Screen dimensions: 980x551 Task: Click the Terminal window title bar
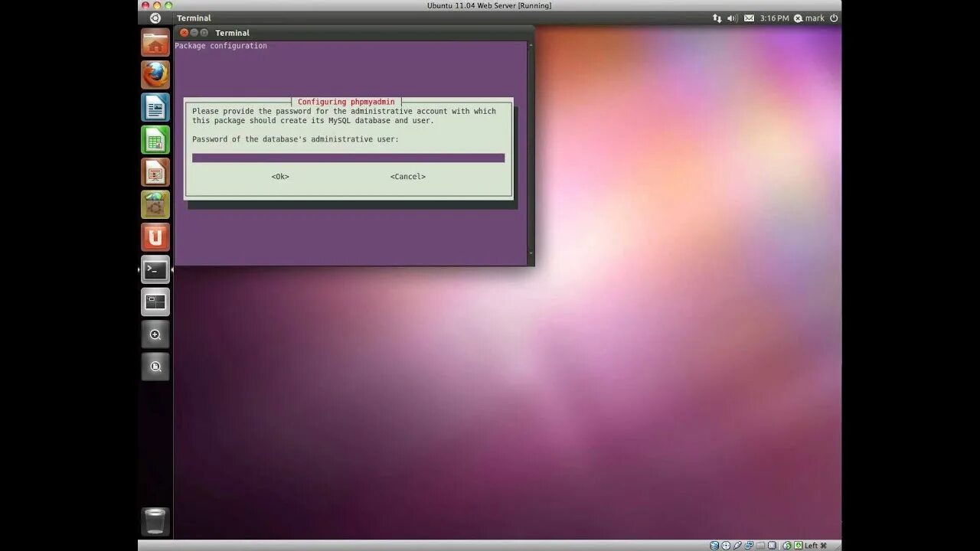(x=354, y=33)
